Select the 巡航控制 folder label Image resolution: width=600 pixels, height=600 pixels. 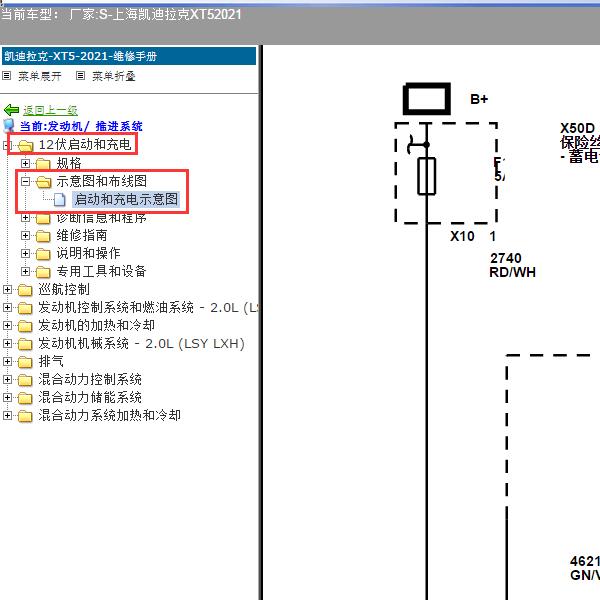pyautogui.click(x=64, y=289)
